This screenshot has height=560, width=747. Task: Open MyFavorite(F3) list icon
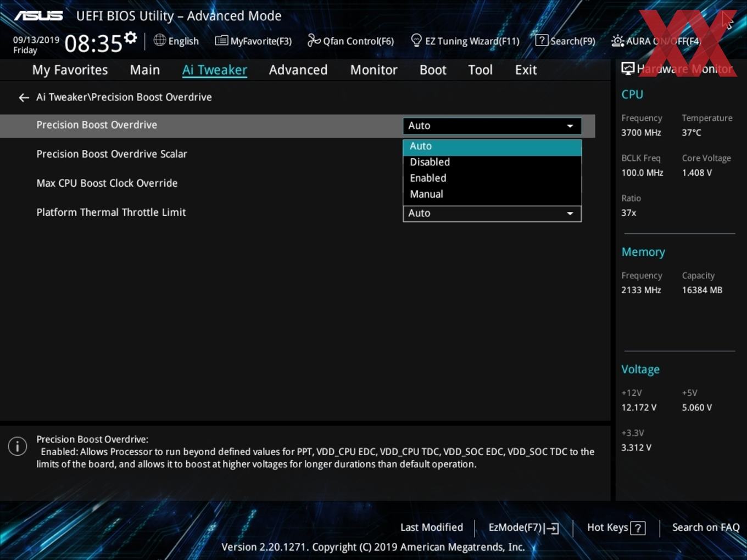point(221,41)
